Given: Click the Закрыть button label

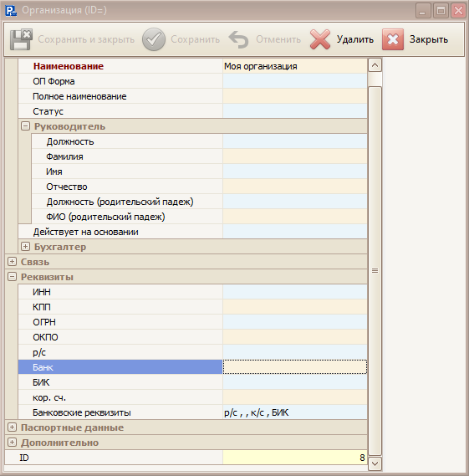Looking at the screenshot, I should tap(429, 39).
